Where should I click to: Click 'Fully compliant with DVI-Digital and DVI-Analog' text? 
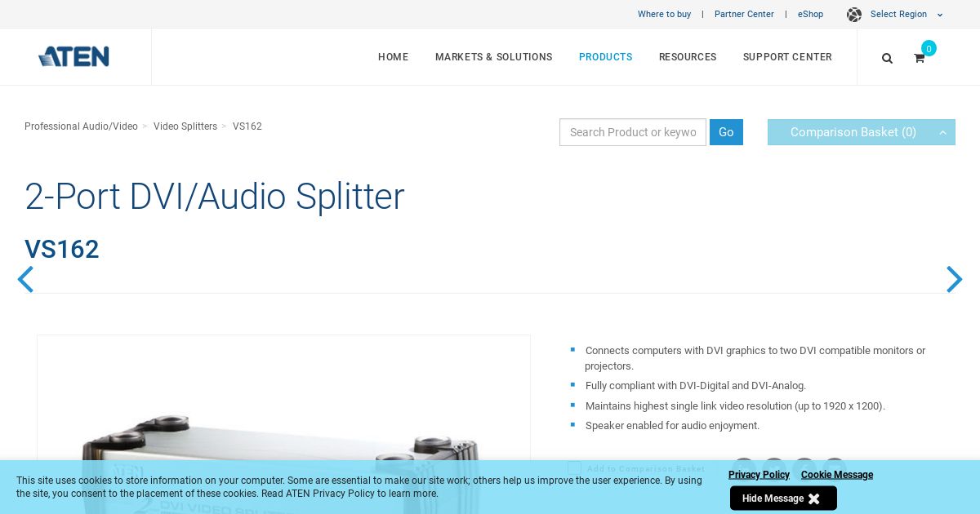click(x=696, y=386)
